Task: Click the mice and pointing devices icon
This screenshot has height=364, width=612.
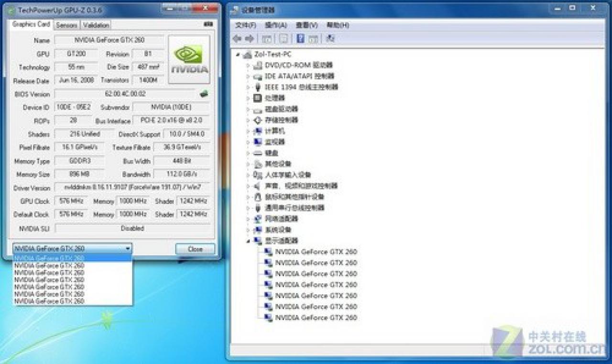Action: [257, 197]
